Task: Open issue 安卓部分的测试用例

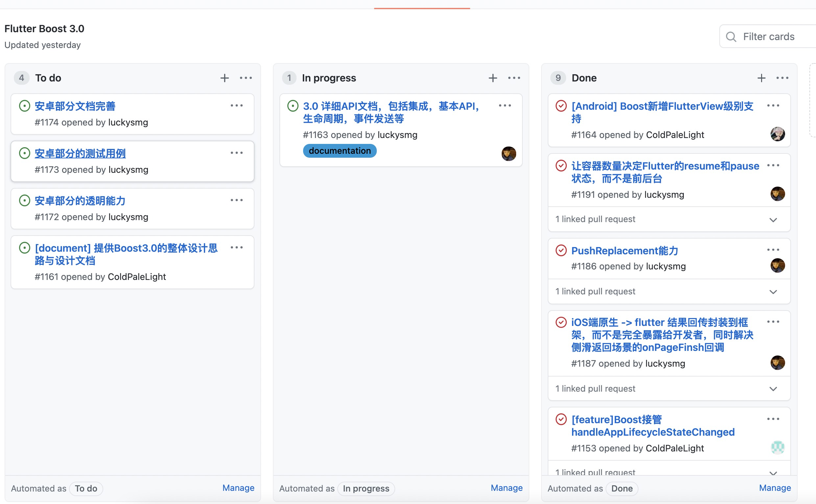Action: coord(80,154)
